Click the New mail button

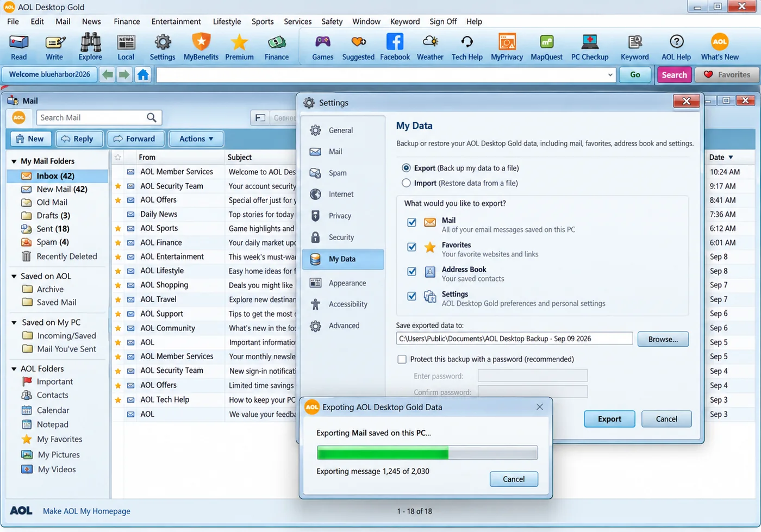click(x=30, y=139)
